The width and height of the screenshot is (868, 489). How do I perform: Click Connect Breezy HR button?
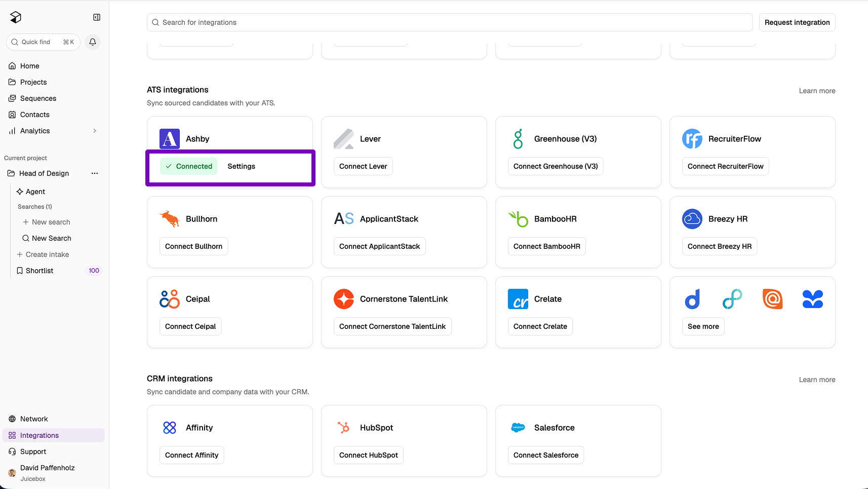click(720, 246)
